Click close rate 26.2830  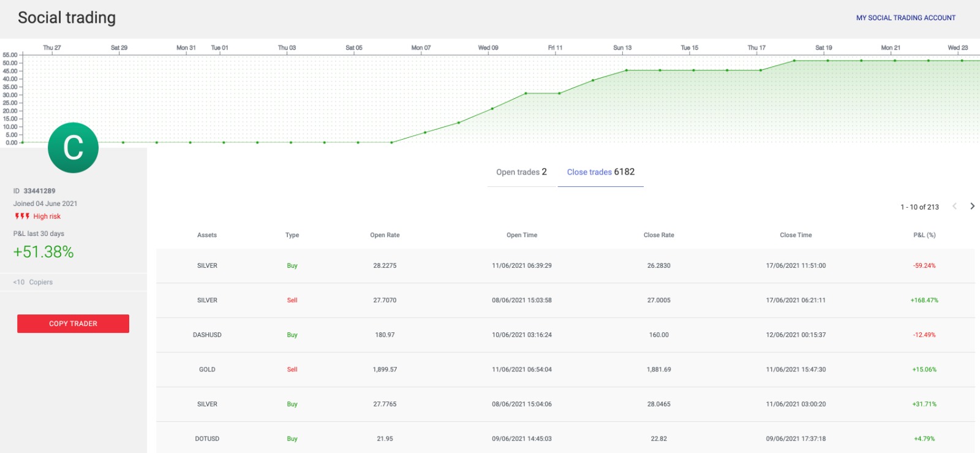point(659,266)
